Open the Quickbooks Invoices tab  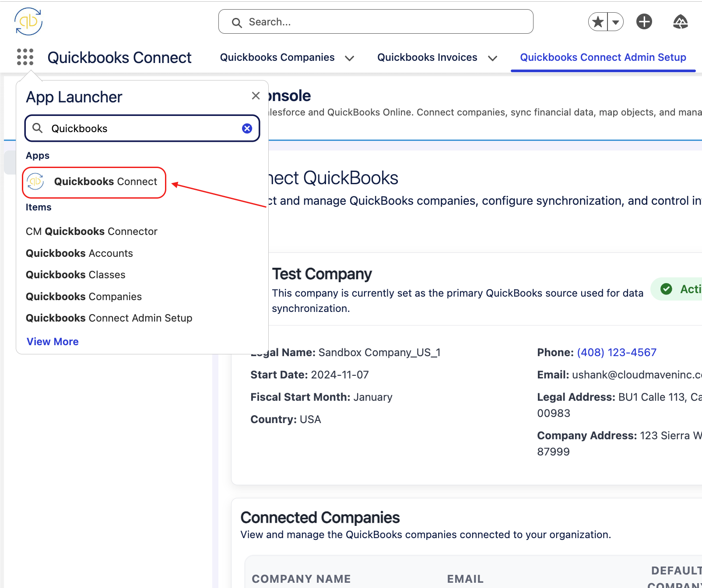point(427,57)
